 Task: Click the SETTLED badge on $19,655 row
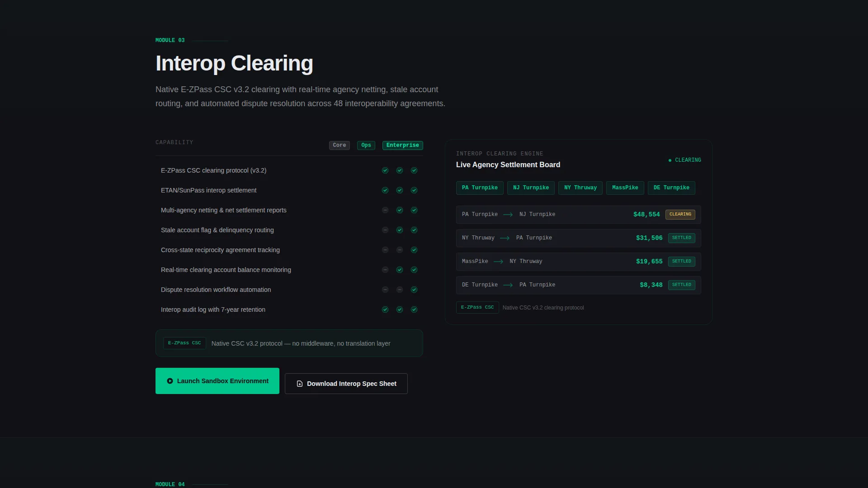682,262
